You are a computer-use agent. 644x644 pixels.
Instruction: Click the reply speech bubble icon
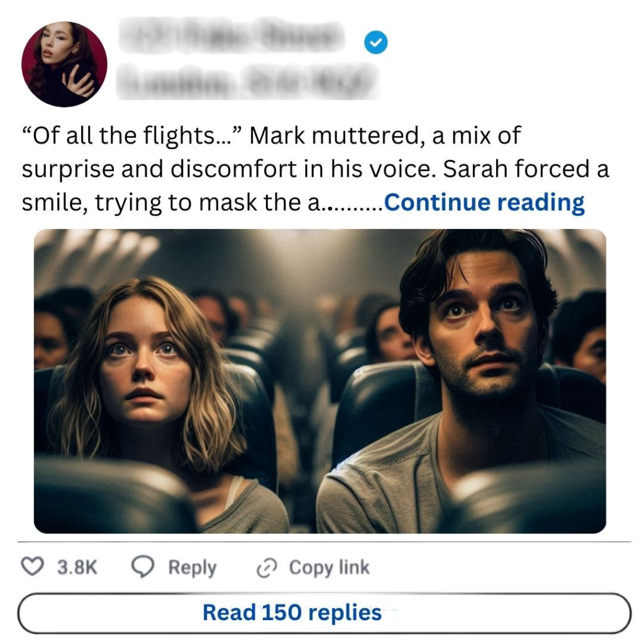pyautogui.click(x=143, y=567)
